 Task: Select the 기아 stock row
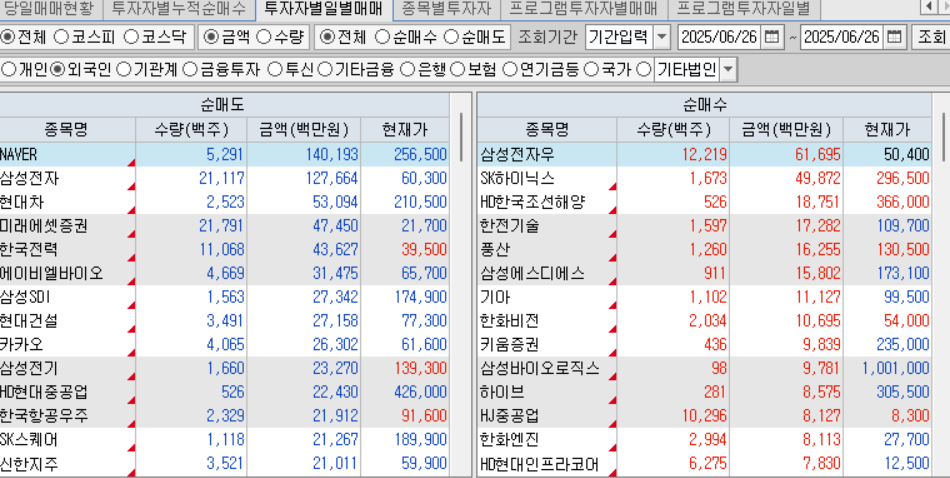705,297
